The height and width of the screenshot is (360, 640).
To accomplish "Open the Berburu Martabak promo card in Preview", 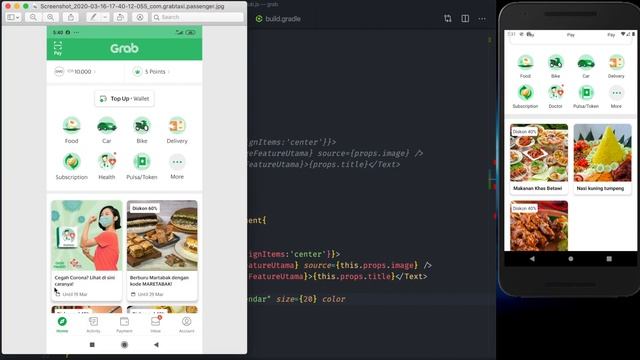I will 162,250.
